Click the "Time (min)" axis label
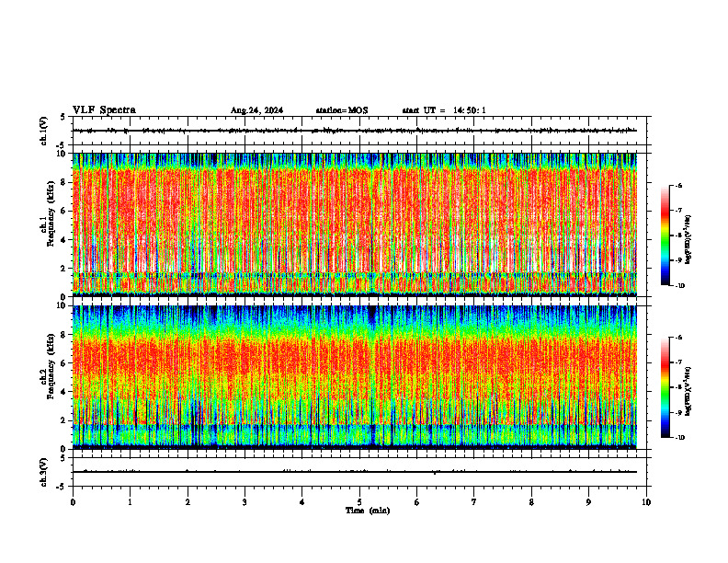Screen dimensions: 728x563 tap(368, 511)
